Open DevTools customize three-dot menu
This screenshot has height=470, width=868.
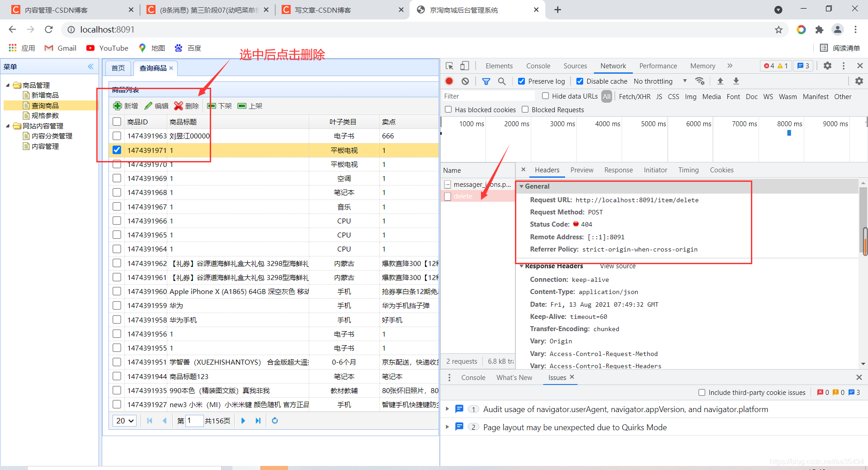click(x=844, y=66)
